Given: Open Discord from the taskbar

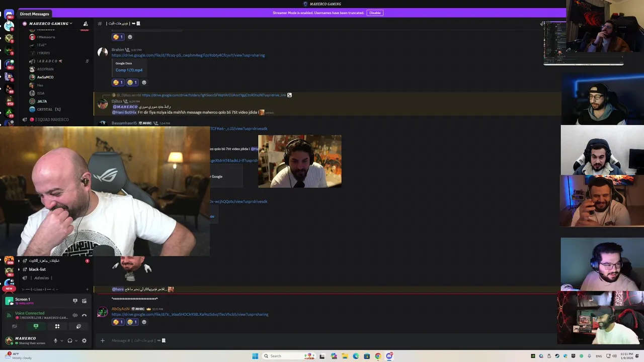Looking at the screenshot, I should click(x=389, y=356).
